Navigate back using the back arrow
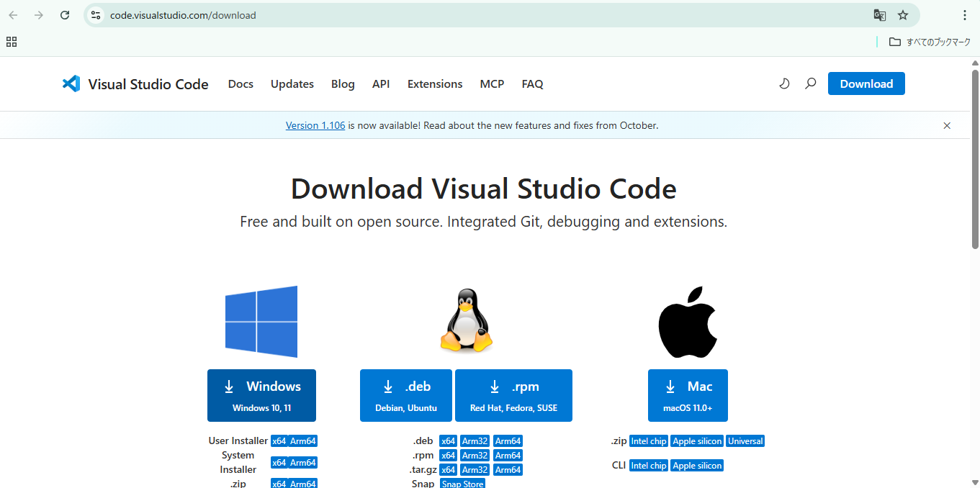The image size is (980, 488). coord(12,14)
